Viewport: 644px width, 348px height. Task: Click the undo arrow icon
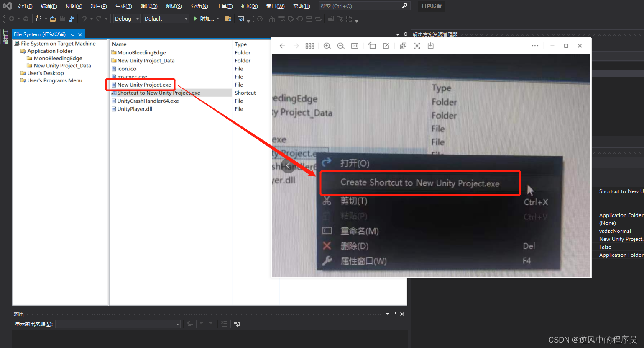click(84, 18)
